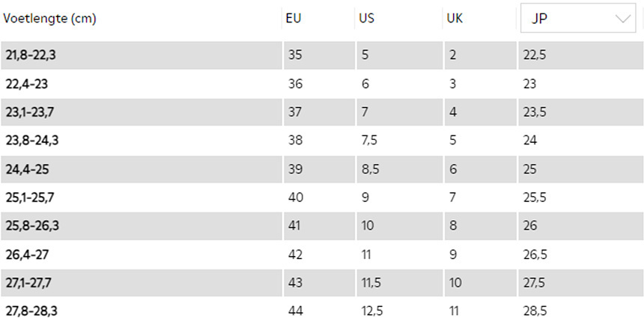Click UK size 10 cell
The height and width of the screenshot is (324, 644).
455,283
